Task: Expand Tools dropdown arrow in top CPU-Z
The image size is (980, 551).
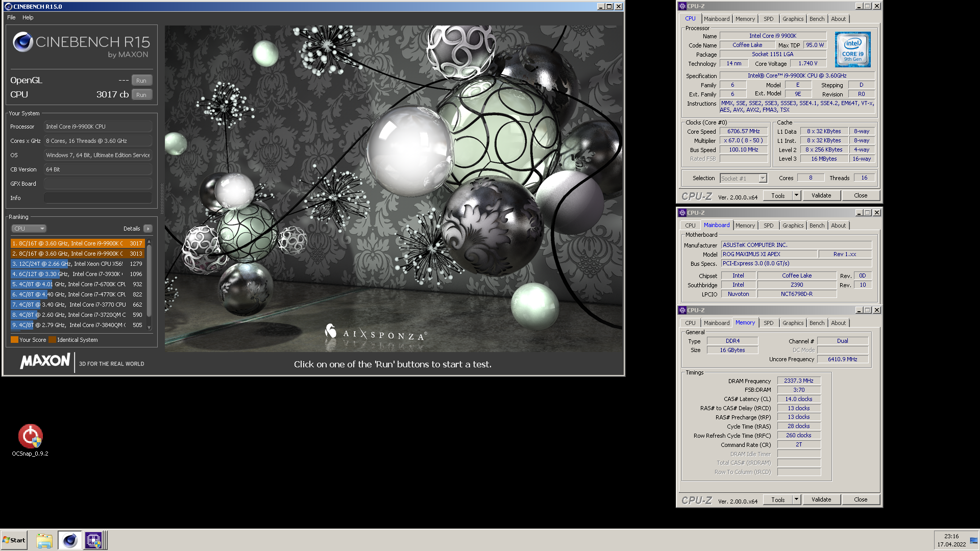Action: [x=796, y=195]
